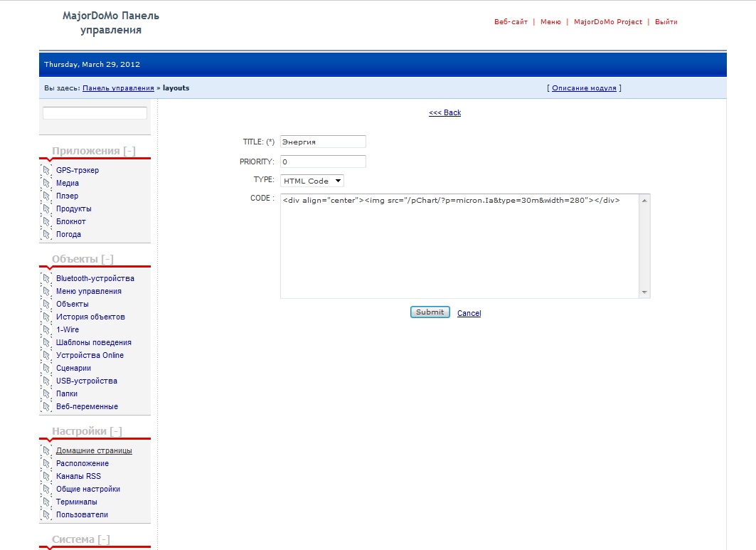Click the icon beside Пользователи

coord(47,515)
